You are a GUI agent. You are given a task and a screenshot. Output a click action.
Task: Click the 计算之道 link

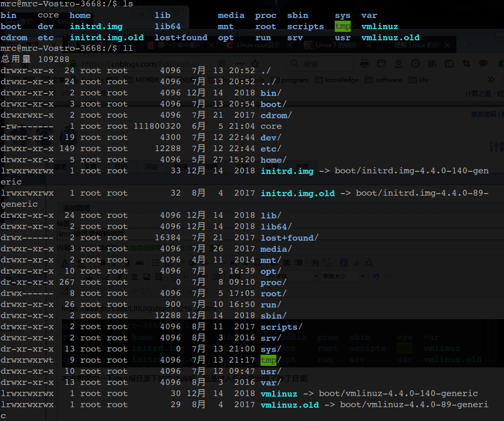477,93
